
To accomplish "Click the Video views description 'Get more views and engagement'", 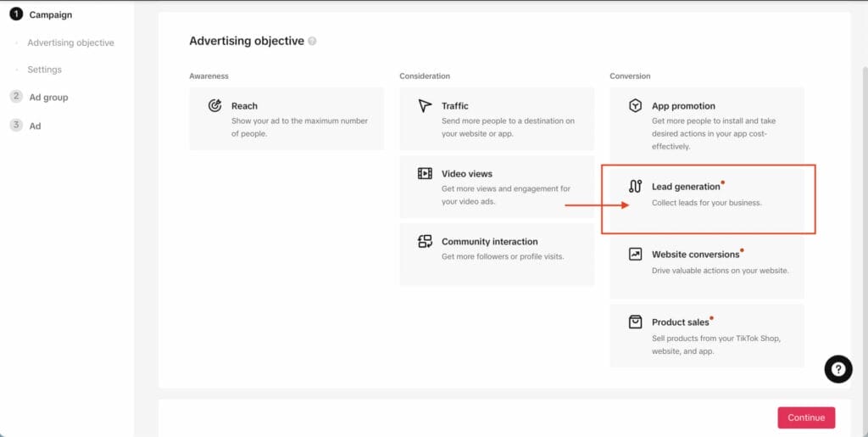I will (506, 195).
